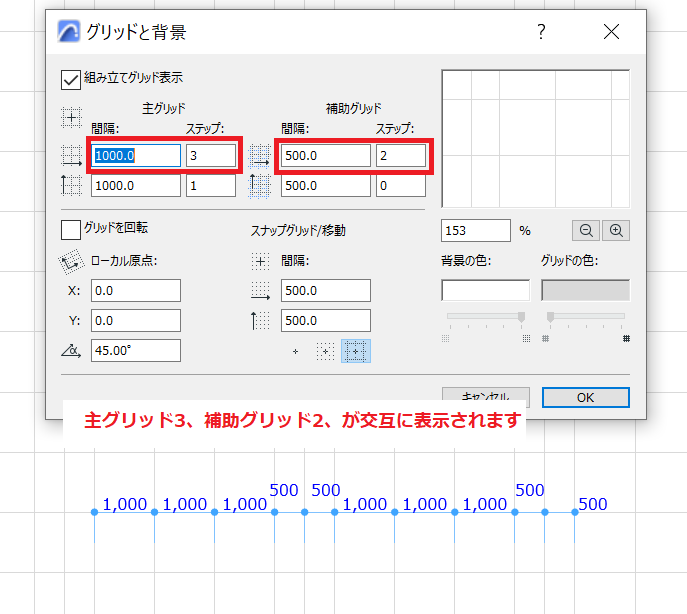Click the auxiliary grid vertical direction icon
This screenshot has width=687, height=614.
pos(260,186)
